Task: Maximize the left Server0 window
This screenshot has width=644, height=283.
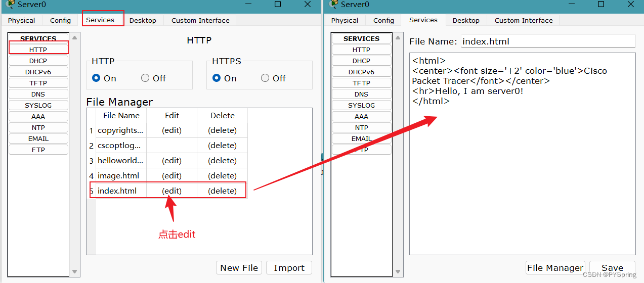Action: (x=278, y=4)
